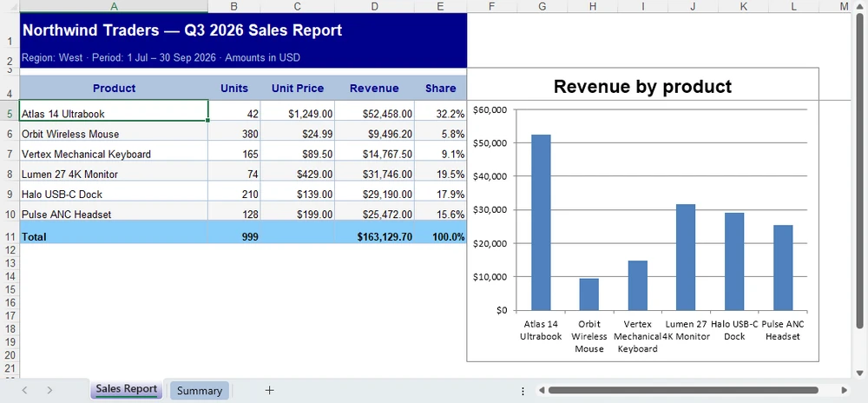Click the Region: West subtitle cell
Image resolution: width=868 pixels, height=403 pixels.
point(243,57)
